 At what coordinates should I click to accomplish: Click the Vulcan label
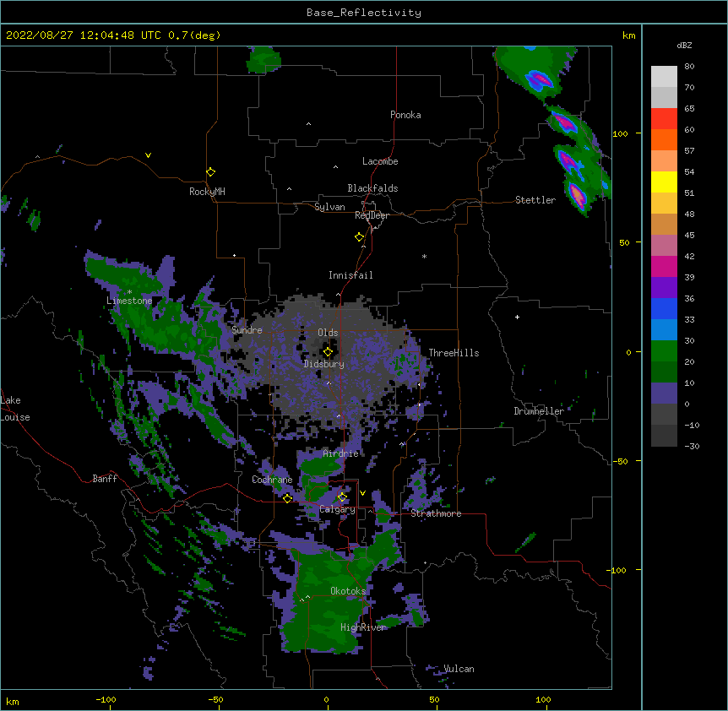tap(459, 669)
